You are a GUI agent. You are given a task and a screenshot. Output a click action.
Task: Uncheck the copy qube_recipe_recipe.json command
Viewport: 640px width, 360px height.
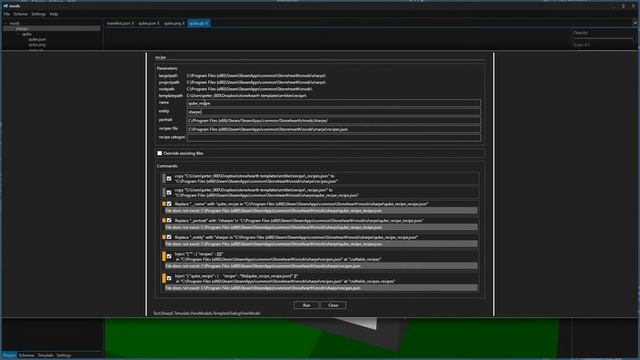tap(169, 193)
